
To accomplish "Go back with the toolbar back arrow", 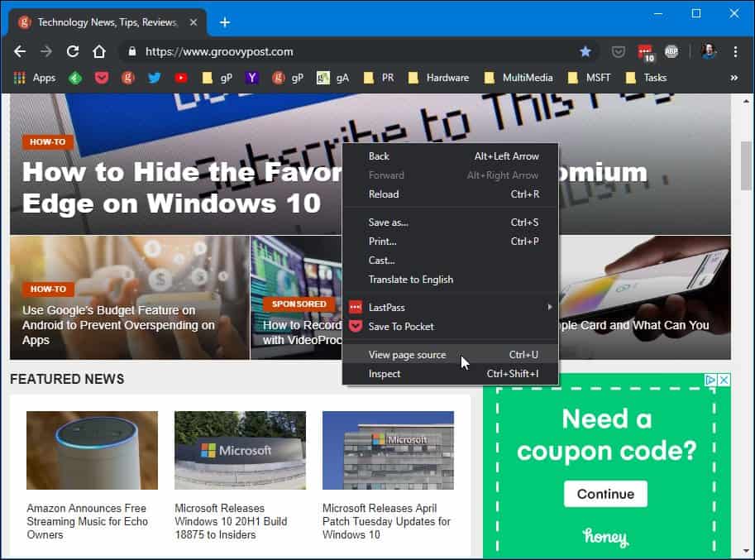I will coord(20,51).
